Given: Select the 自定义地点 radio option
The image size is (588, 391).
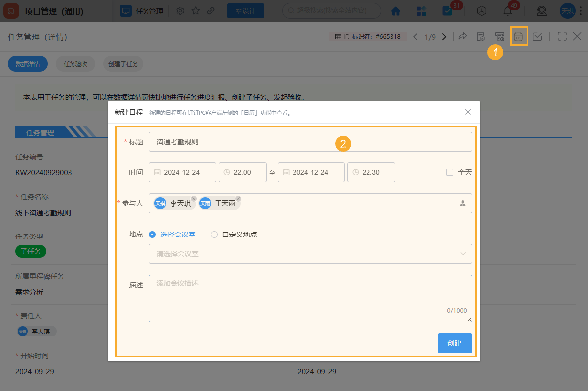Looking at the screenshot, I should pyautogui.click(x=214, y=235).
